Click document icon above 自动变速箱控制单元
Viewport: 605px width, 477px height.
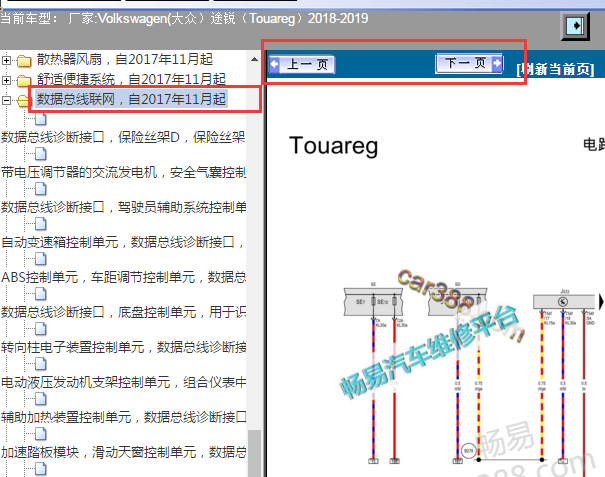[x=41, y=224]
